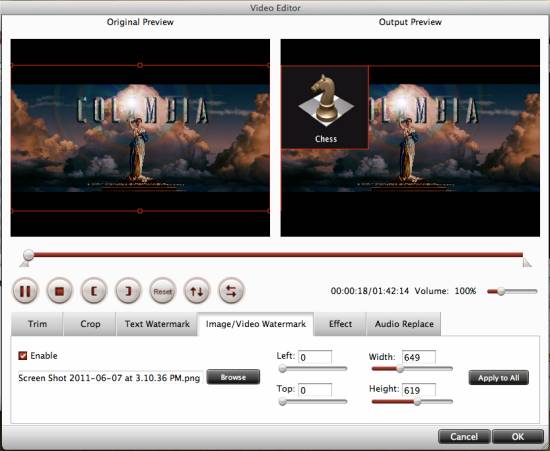Click Browse to choose watermark file

click(x=233, y=377)
